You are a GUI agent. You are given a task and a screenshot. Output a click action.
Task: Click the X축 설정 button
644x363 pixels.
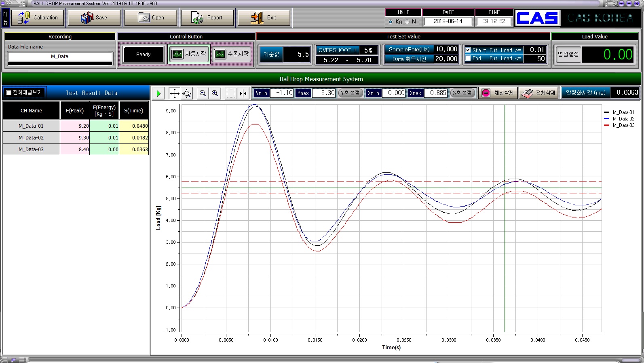pos(462,93)
